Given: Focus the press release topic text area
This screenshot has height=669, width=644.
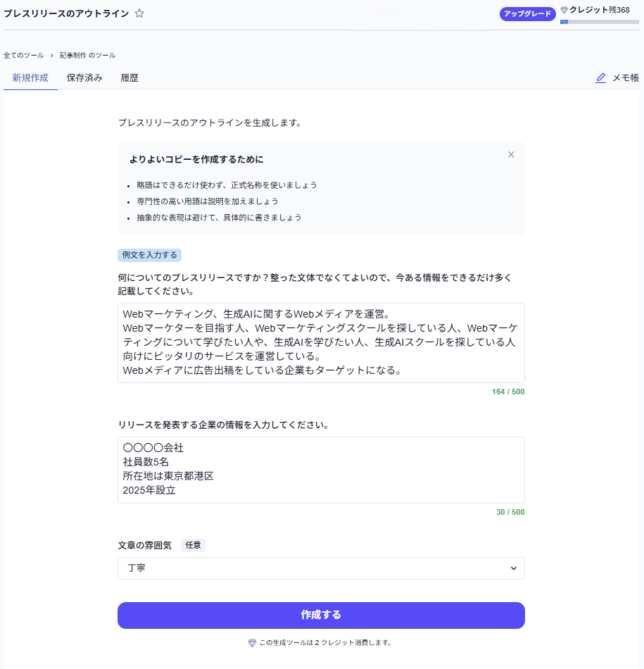Looking at the screenshot, I should 321,343.
